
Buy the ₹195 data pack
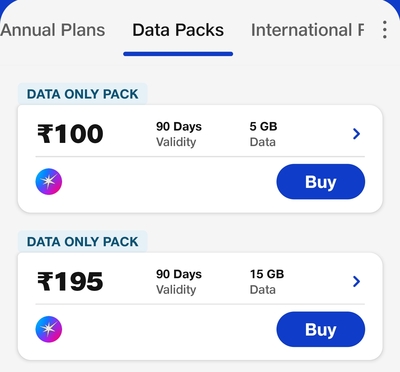pyautogui.click(x=321, y=329)
